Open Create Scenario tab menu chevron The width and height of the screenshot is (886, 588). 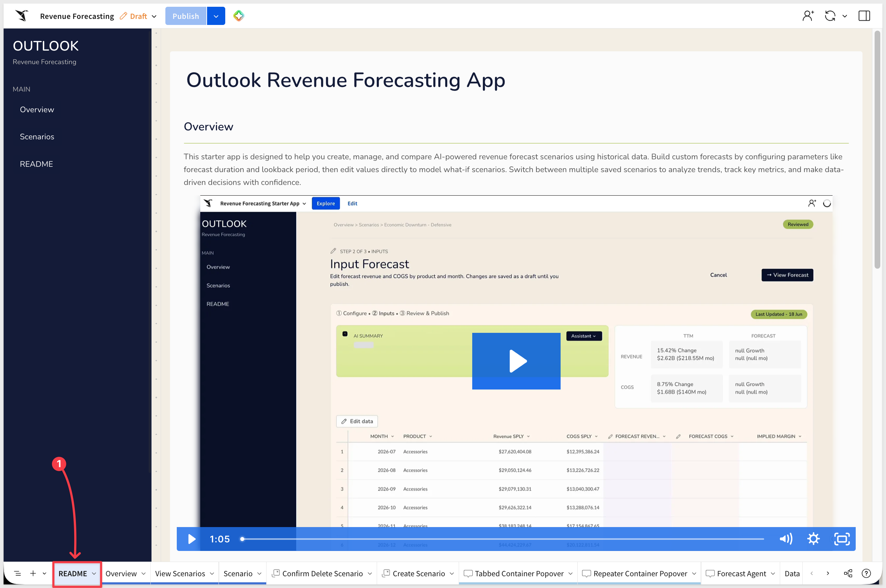(x=452, y=573)
